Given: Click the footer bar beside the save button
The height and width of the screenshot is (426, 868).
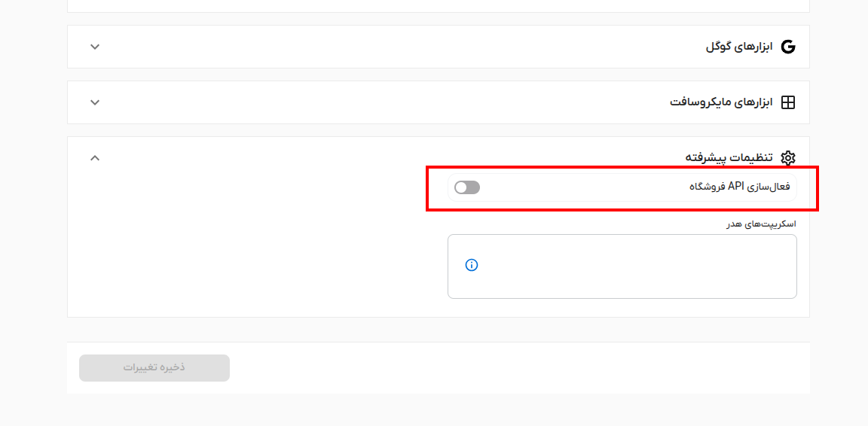Looking at the screenshot, I should (x=512, y=368).
